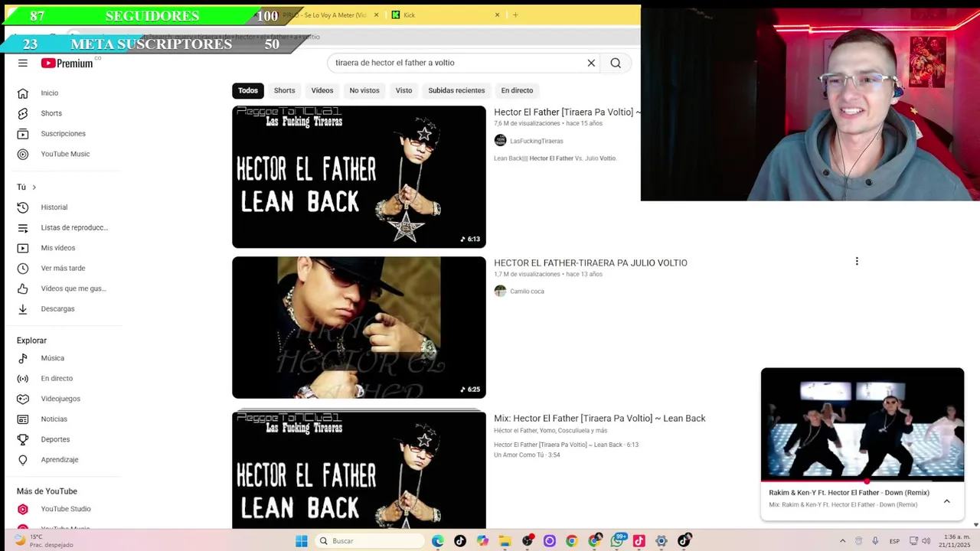Open File Explorer from the taskbar

pyautogui.click(x=505, y=541)
